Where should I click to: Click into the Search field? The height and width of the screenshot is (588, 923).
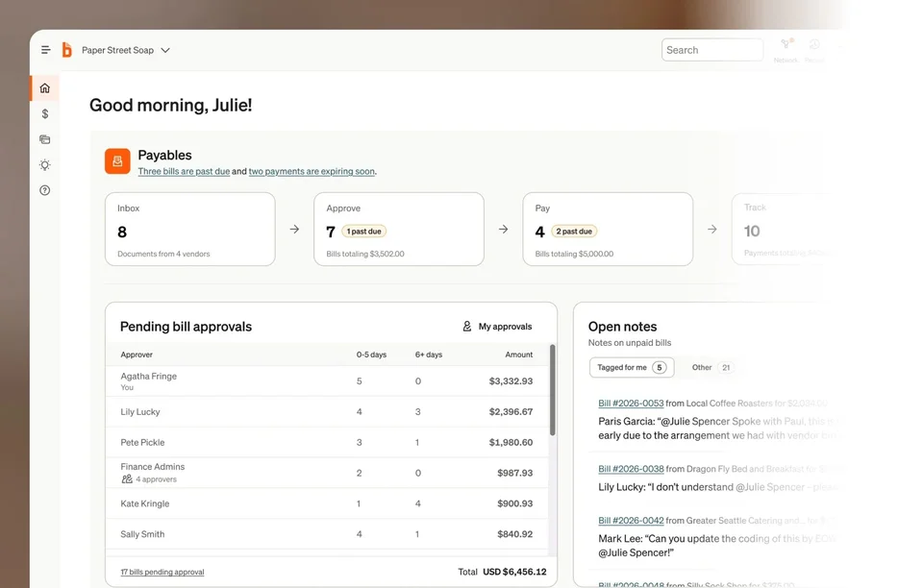click(x=712, y=50)
